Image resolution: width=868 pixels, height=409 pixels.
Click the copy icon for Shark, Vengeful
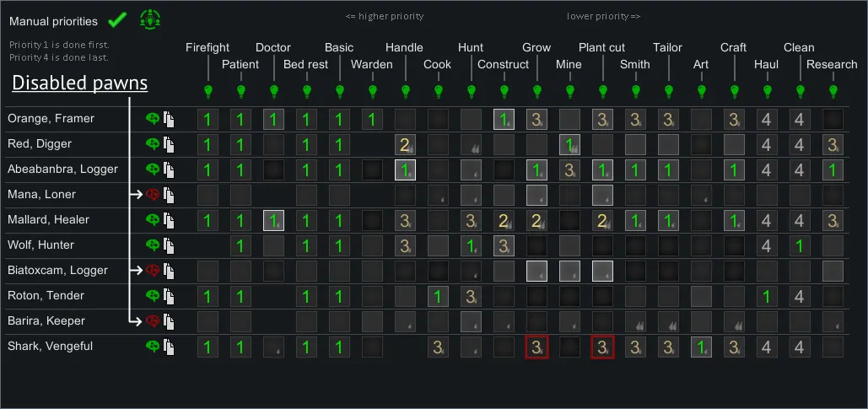pyautogui.click(x=169, y=347)
